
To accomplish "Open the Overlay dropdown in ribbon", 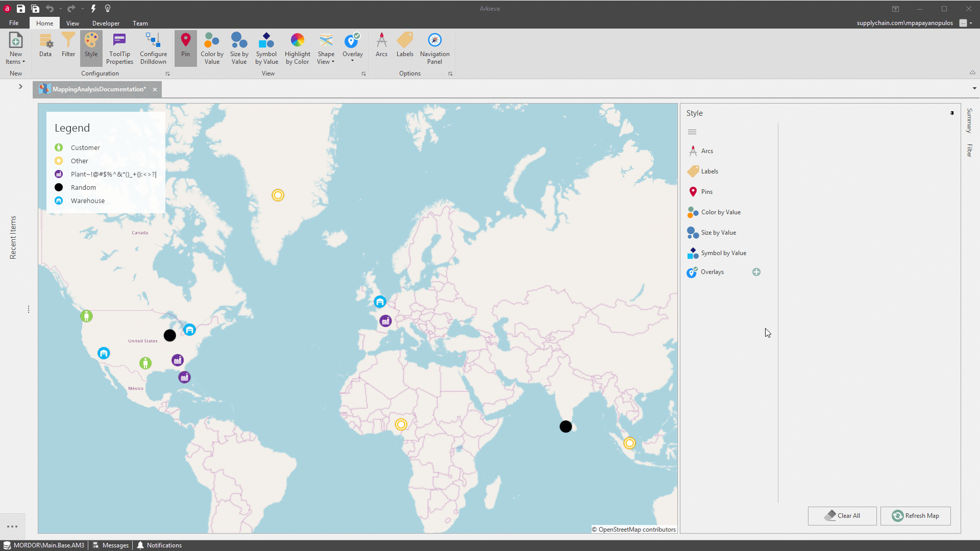I will pos(352,48).
